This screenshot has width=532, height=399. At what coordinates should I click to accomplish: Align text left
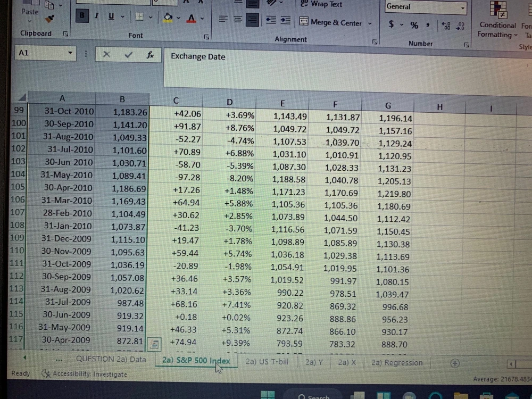point(223,19)
